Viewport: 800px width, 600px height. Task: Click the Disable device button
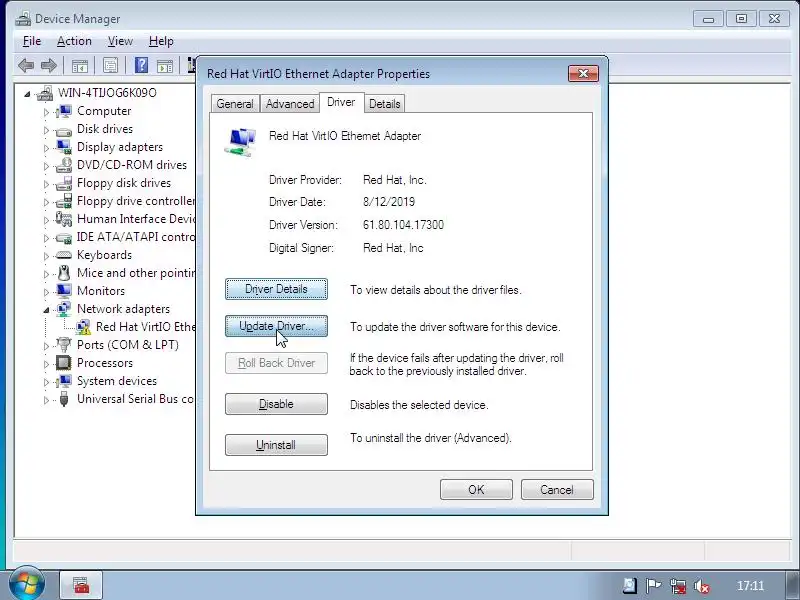pos(276,404)
